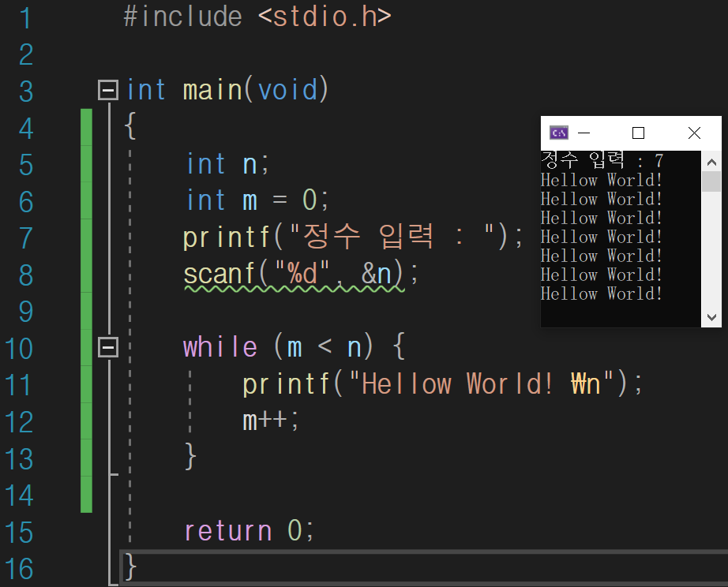This screenshot has width=728, height=587.
Task: Maximize the console output window
Action: 639,133
